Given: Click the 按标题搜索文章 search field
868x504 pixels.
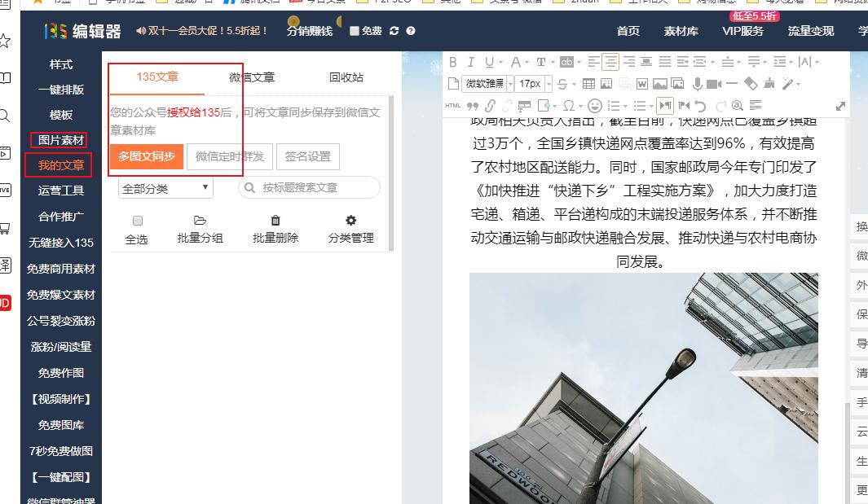Looking at the screenshot, I should pos(310,188).
